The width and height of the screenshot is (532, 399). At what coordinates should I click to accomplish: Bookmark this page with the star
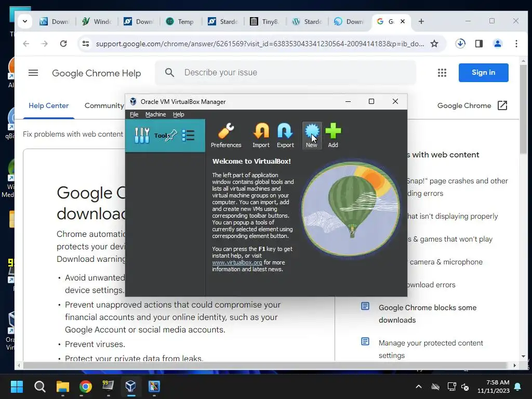pos(434,44)
